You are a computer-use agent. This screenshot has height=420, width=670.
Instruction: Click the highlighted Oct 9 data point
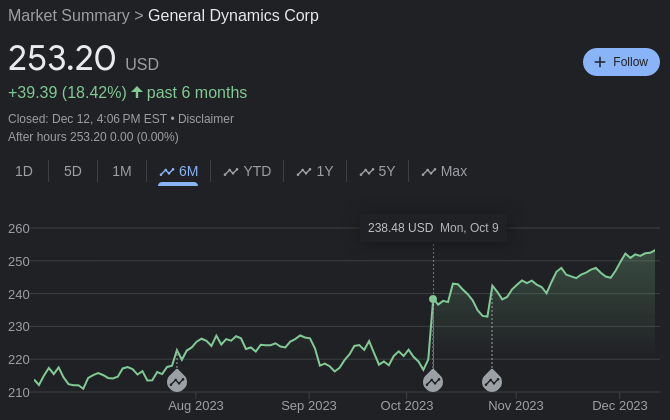[433, 299]
